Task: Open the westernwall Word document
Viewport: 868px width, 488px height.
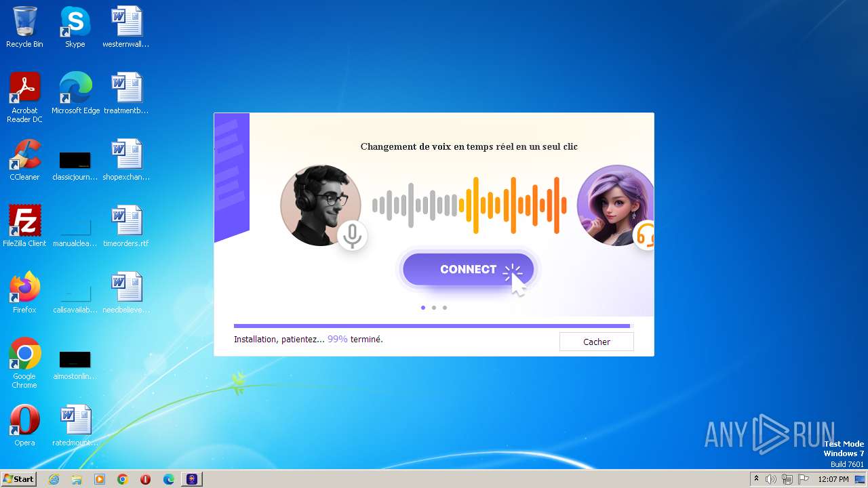Action: 126,27
